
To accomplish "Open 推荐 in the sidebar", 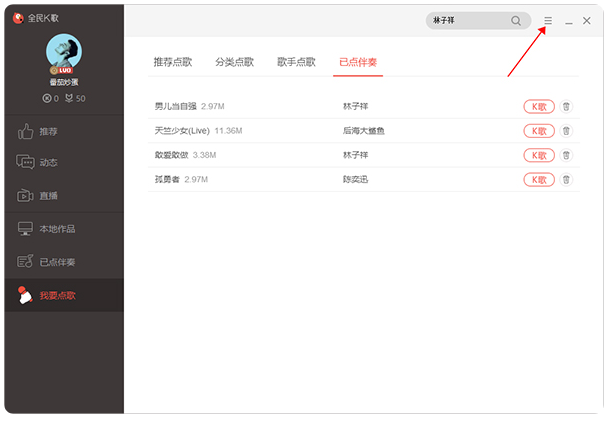I will point(64,131).
